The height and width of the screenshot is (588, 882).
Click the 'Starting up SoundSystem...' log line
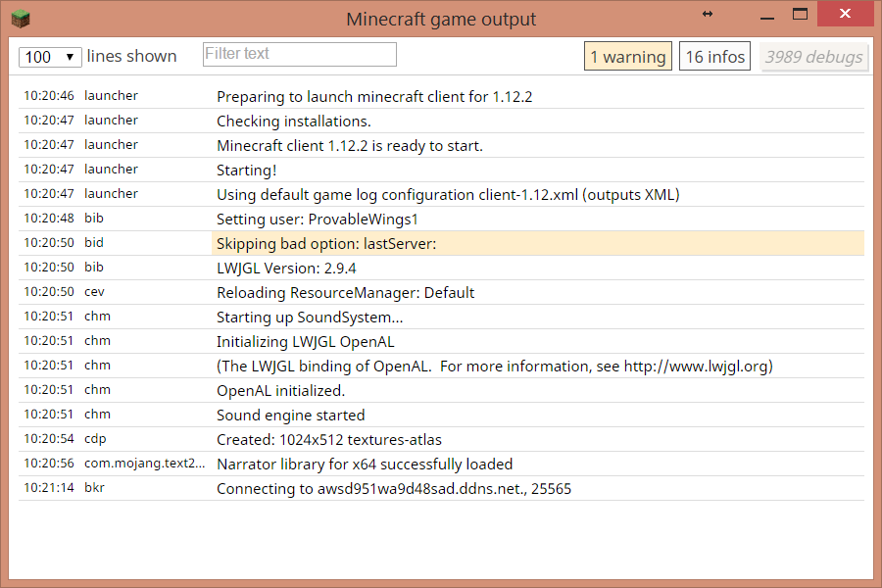pos(310,317)
